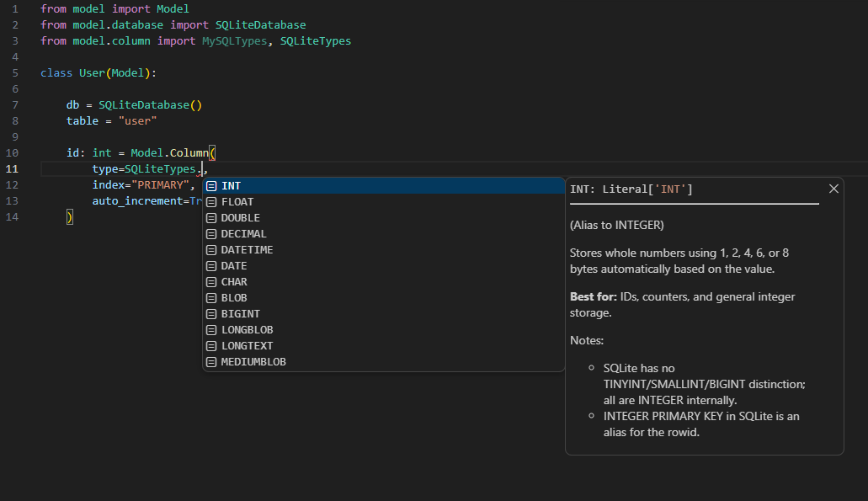Click the User class name
Image resolution: width=868 pixels, height=501 pixels.
point(92,73)
